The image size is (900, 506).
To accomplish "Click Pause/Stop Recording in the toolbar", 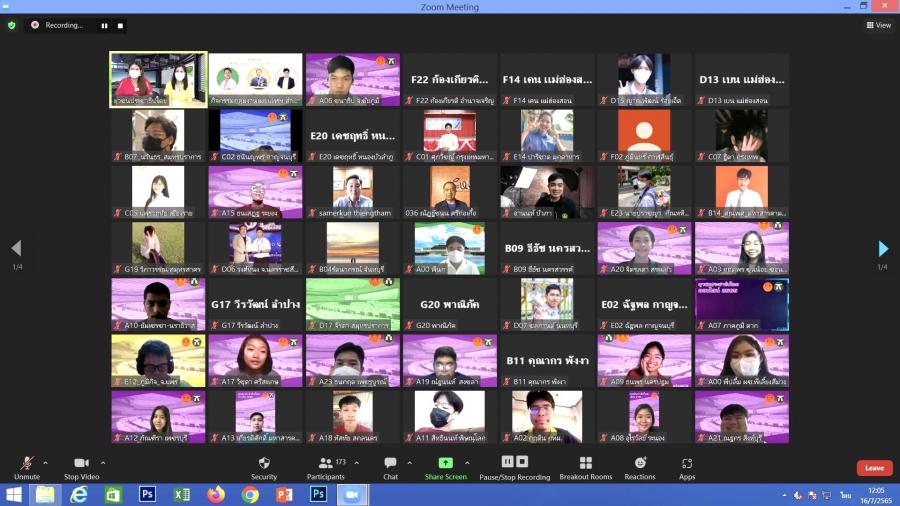I will pyautogui.click(x=514, y=466).
